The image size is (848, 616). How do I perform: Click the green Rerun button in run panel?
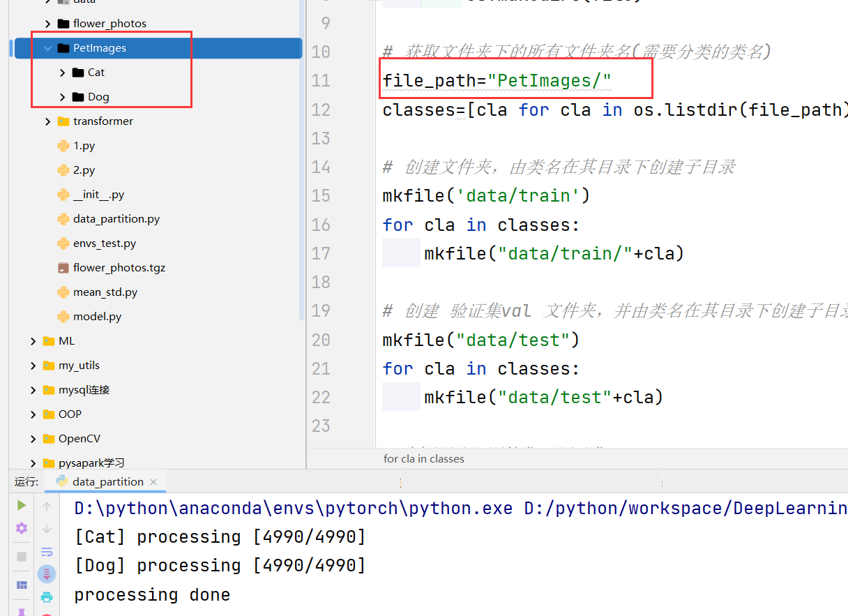22,505
